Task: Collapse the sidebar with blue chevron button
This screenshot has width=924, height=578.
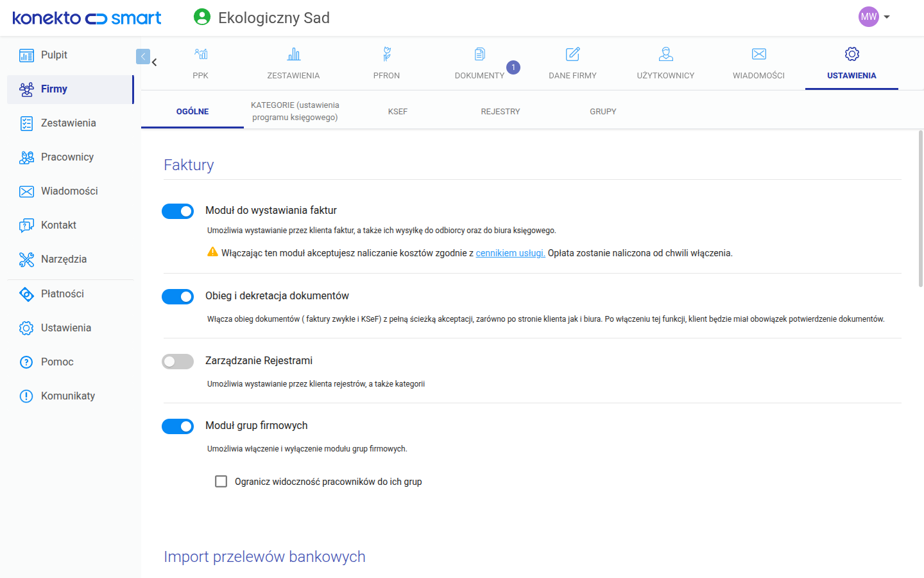Action: tap(143, 57)
